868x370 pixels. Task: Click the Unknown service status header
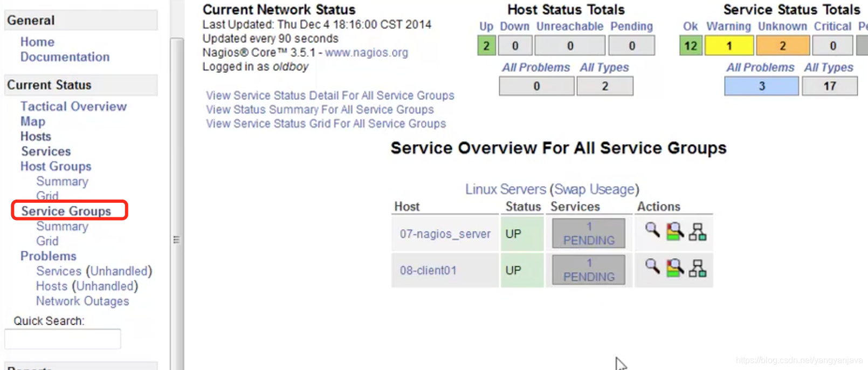(x=782, y=26)
